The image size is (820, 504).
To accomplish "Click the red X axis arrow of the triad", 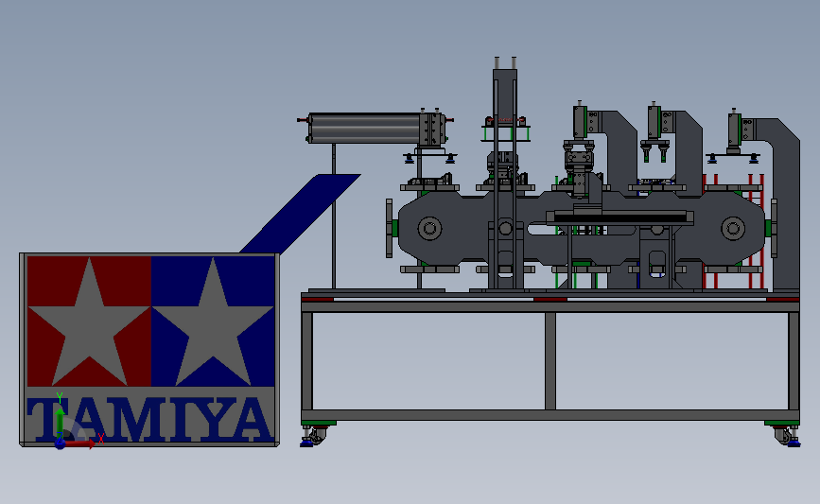I will tap(79, 443).
